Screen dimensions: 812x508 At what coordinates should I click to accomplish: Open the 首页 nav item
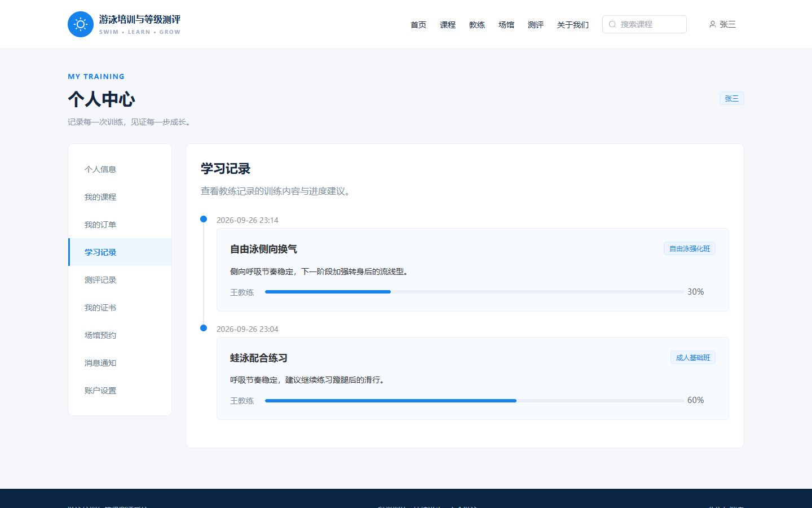click(418, 25)
